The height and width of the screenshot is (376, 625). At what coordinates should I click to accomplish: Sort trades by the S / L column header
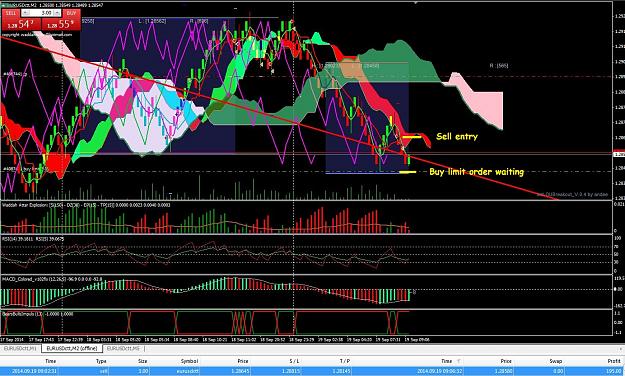pos(294,361)
